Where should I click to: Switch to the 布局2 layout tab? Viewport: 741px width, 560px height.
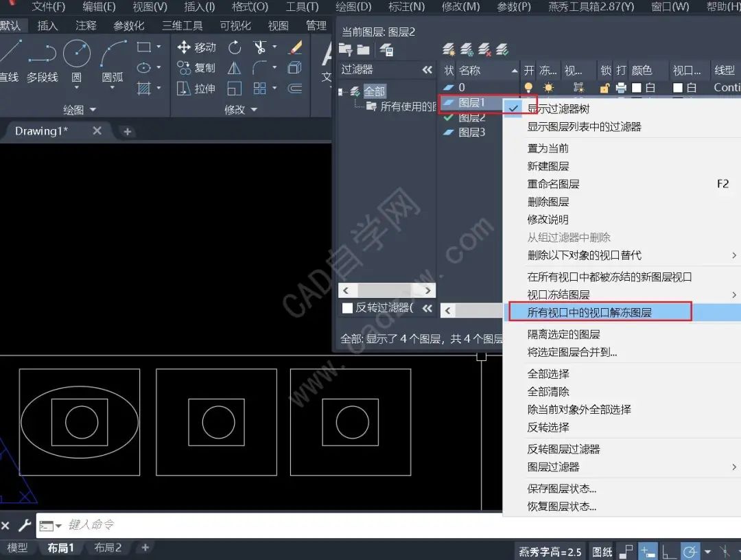[108, 548]
